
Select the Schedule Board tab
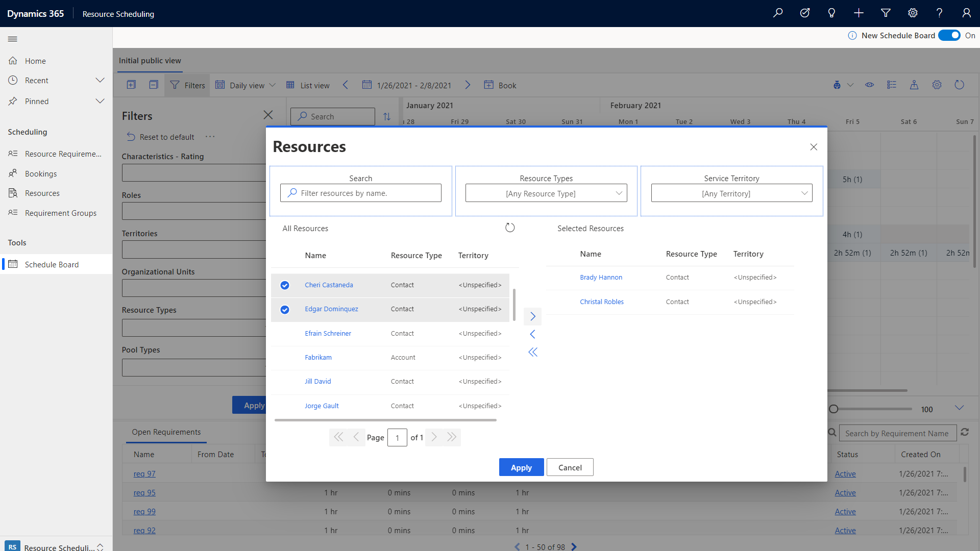(51, 264)
